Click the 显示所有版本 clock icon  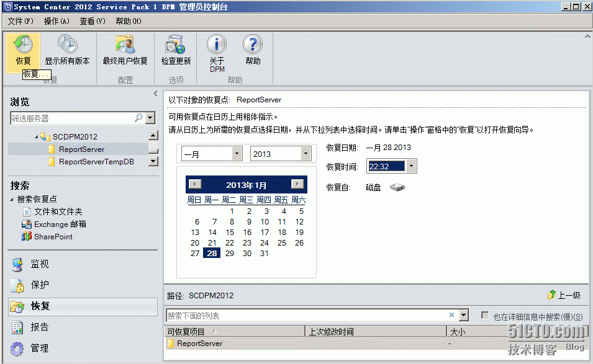[67, 45]
